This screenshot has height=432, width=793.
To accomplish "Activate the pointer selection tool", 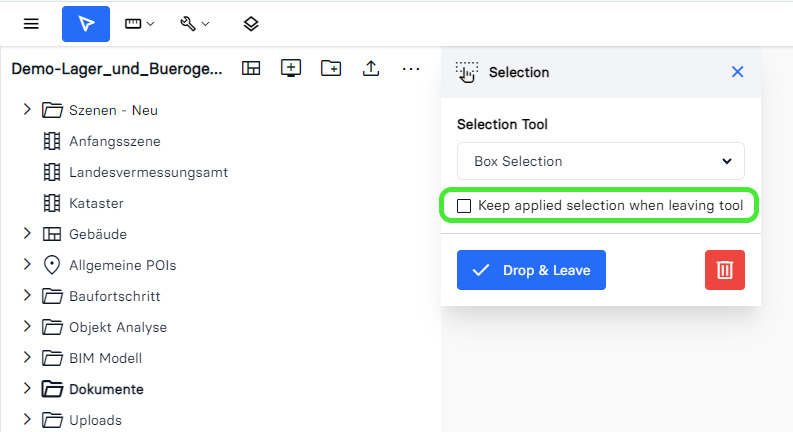I will coord(86,23).
